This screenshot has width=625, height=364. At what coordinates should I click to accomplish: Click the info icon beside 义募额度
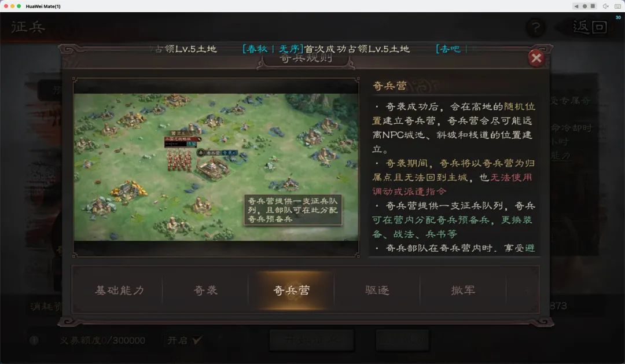(34, 340)
